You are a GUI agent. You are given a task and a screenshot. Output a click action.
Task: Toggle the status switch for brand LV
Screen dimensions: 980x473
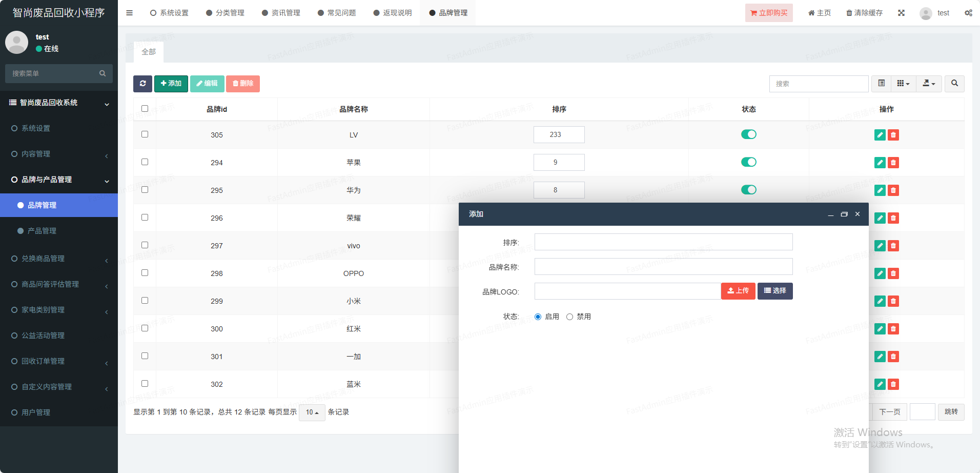point(748,134)
